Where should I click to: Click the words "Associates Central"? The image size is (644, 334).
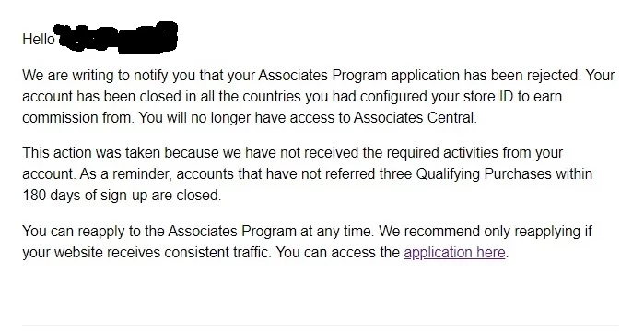pyautogui.click(x=414, y=118)
